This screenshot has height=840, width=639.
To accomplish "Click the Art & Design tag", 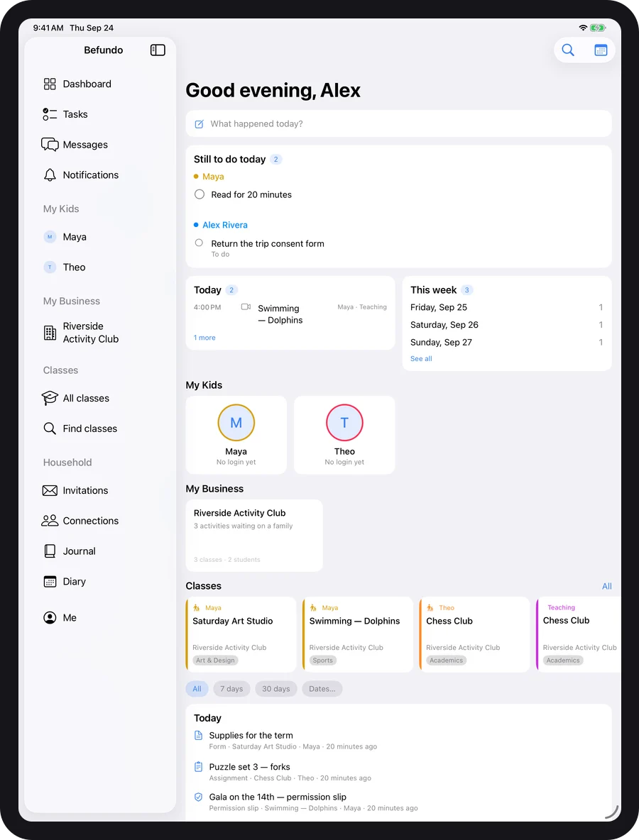I will pyautogui.click(x=216, y=661).
